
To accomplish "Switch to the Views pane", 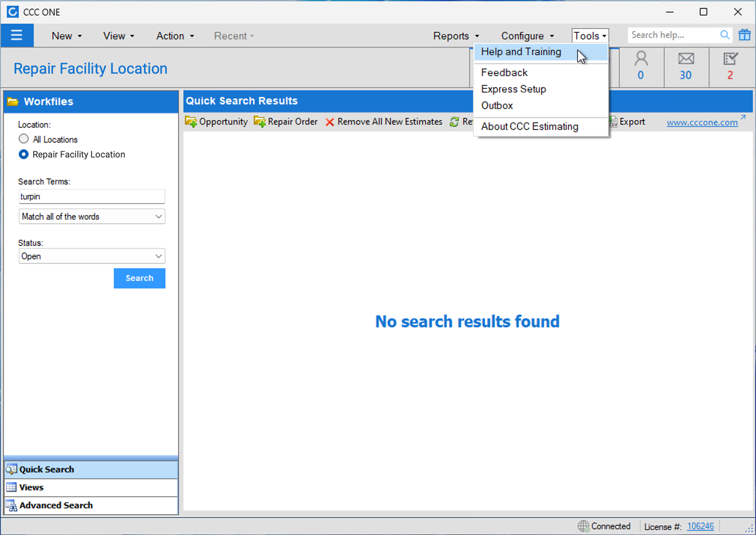I will tap(91, 487).
